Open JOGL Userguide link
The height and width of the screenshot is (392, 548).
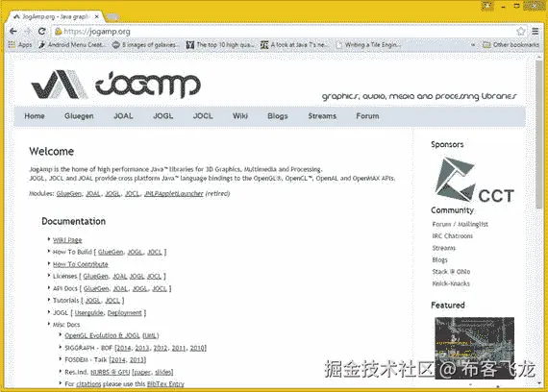coord(89,312)
